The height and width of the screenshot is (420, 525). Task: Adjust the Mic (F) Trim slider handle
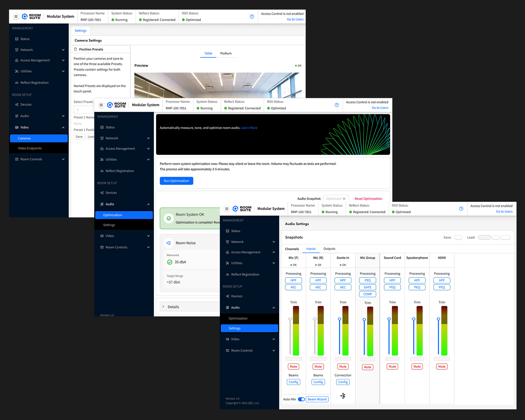pyautogui.click(x=290, y=318)
